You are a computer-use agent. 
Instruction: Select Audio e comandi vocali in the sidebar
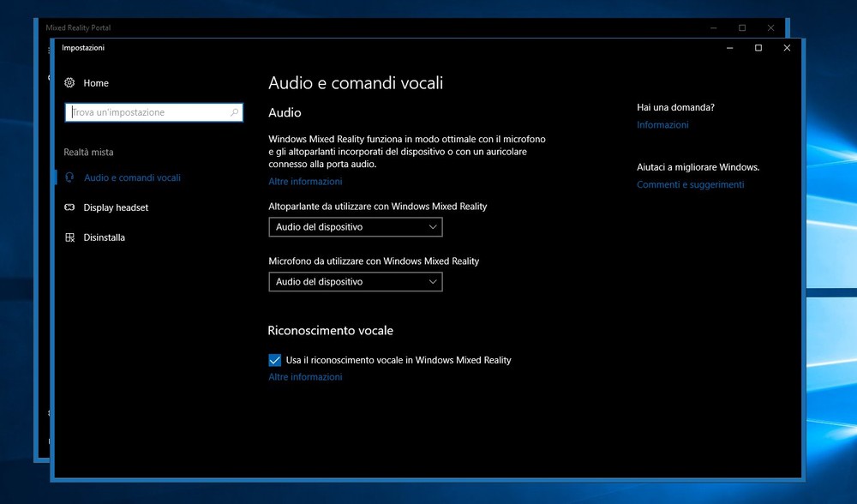132,177
